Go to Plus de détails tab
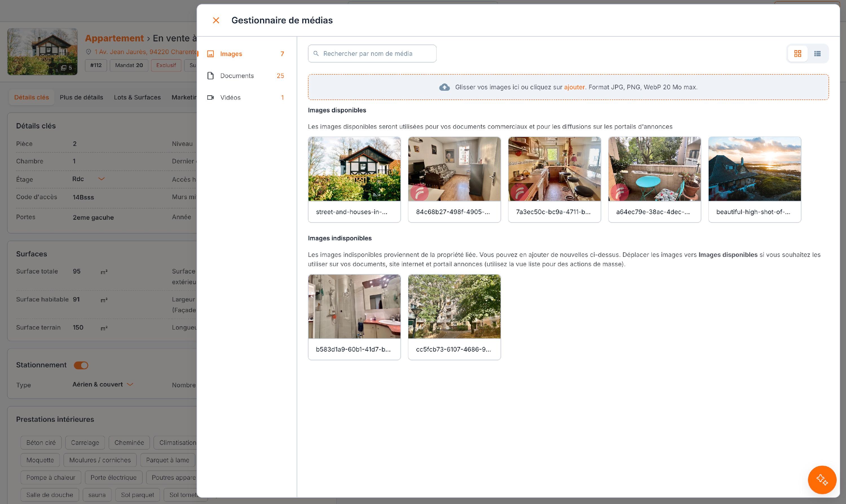846x504 pixels. (81, 97)
